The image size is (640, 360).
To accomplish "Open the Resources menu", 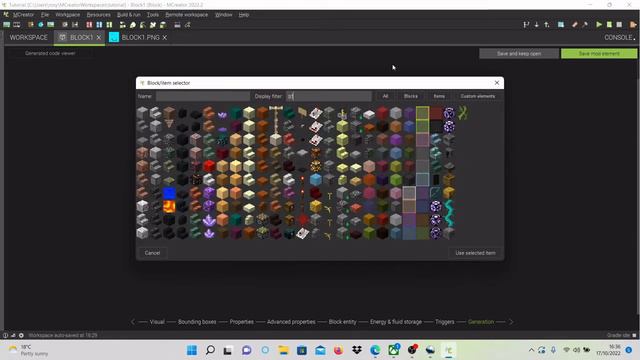I will coord(98,15).
